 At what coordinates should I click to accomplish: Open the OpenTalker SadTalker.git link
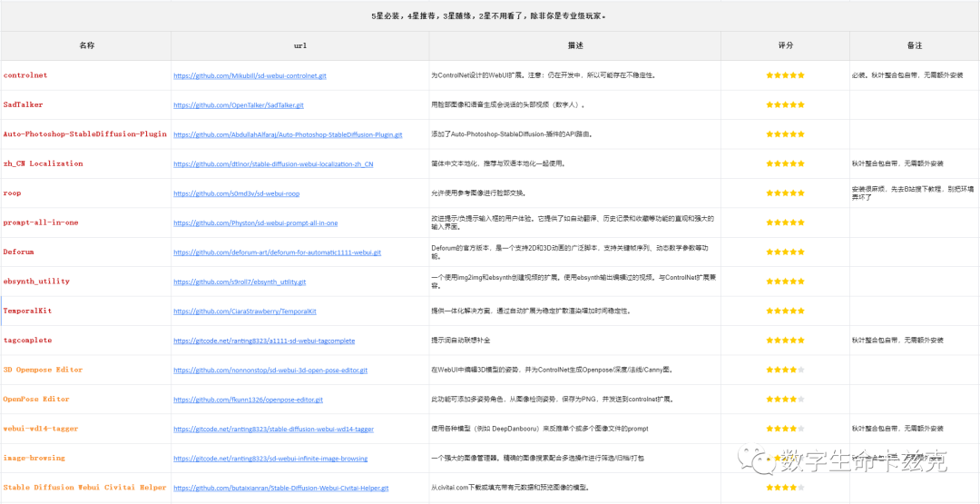click(239, 105)
